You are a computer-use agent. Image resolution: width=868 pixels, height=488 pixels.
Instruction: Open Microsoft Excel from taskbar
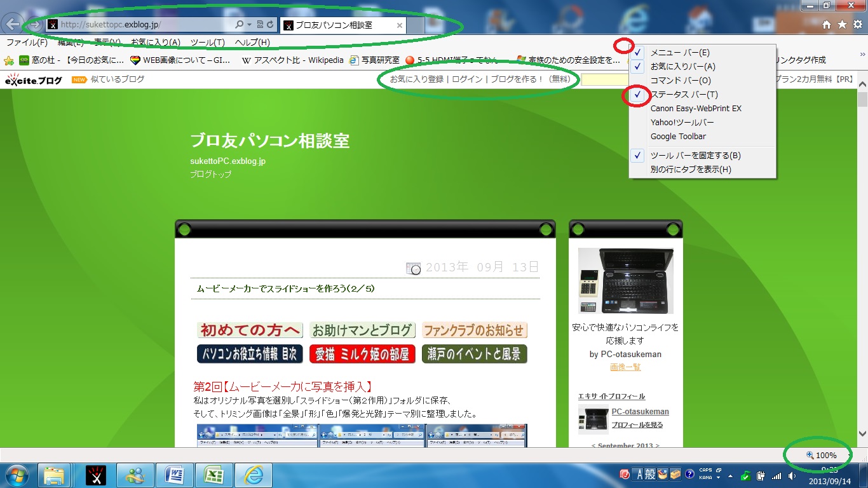tap(214, 475)
